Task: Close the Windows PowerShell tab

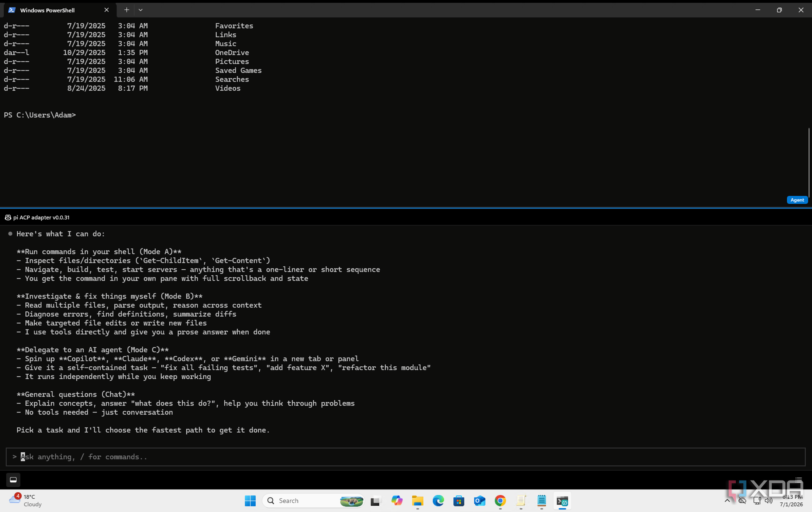Action: [107, 10]
